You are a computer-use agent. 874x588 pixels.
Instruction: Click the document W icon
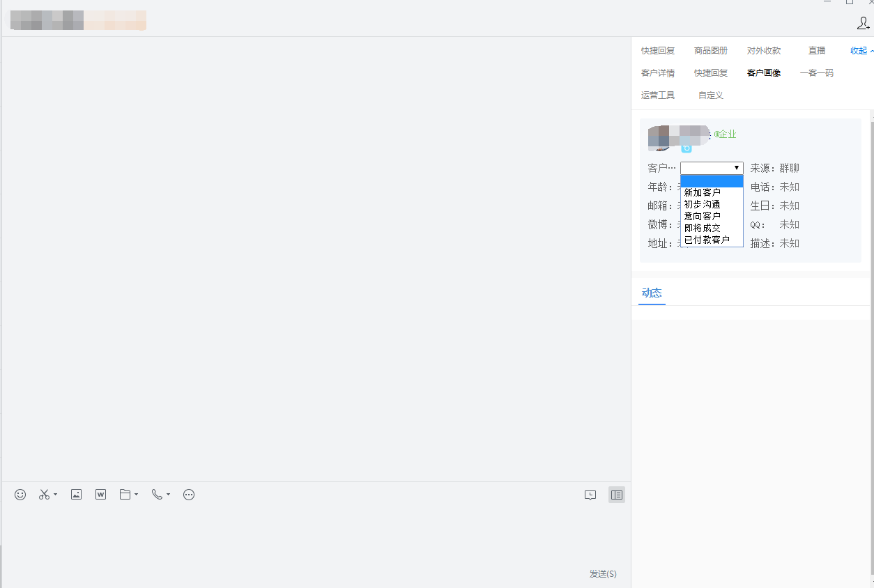pos(101,495)
